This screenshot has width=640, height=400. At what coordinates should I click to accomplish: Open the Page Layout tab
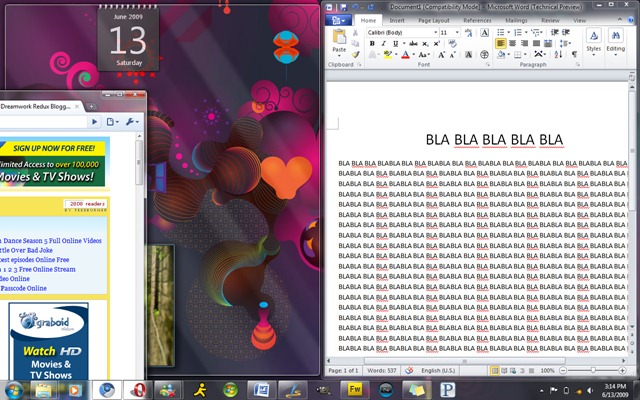click(x=433, y=20)
